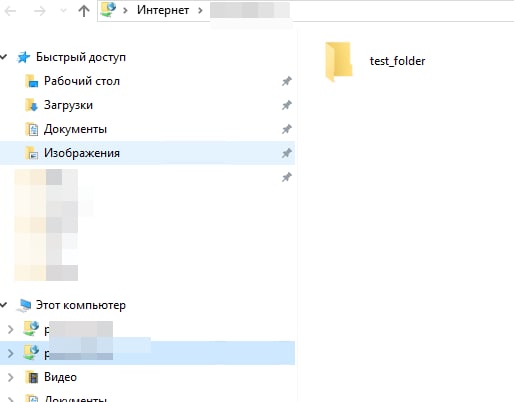514x402 pixels.
Task: Select Видео under Этот компьютер
Action: [x=60, y=377]
